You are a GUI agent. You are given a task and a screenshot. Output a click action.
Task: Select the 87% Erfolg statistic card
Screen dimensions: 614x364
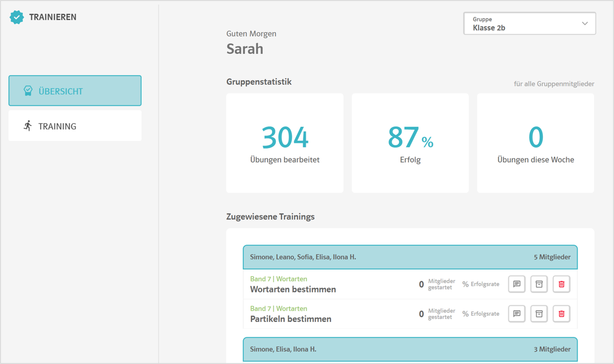coord(410,143)
